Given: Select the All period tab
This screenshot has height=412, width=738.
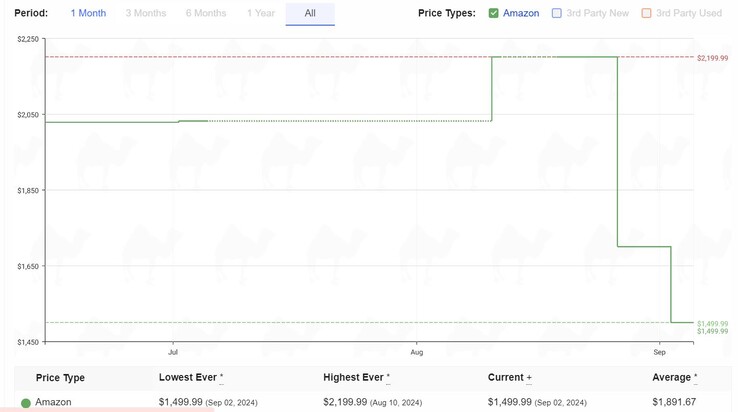Looking at the screenshot, I should [x=310, y=13].
